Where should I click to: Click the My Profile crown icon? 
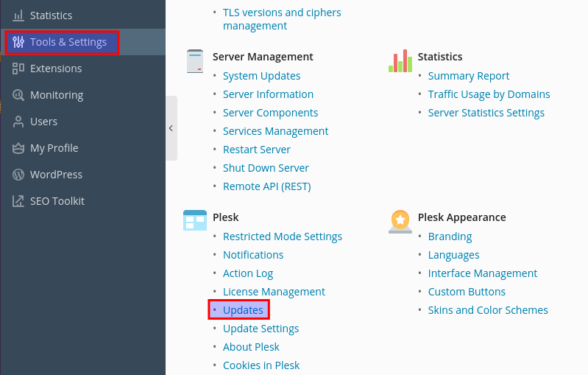(x=18, y=148)
